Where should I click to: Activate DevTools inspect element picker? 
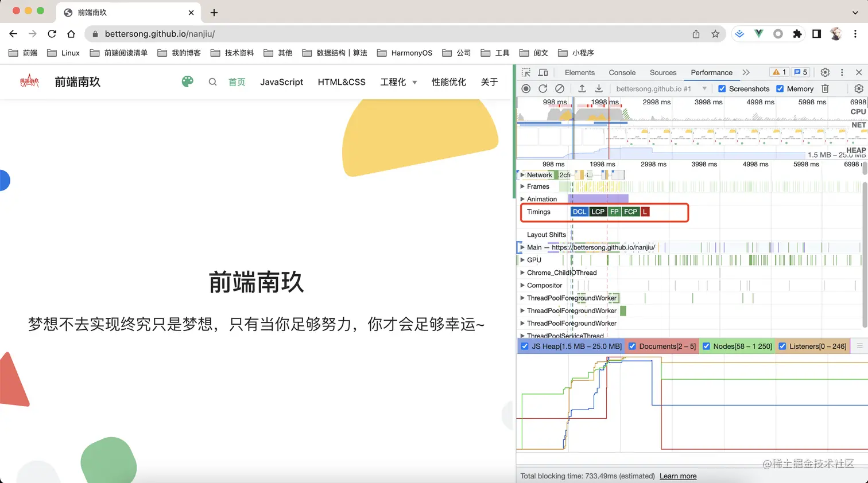pyautogui.click(x=526, y=72)
